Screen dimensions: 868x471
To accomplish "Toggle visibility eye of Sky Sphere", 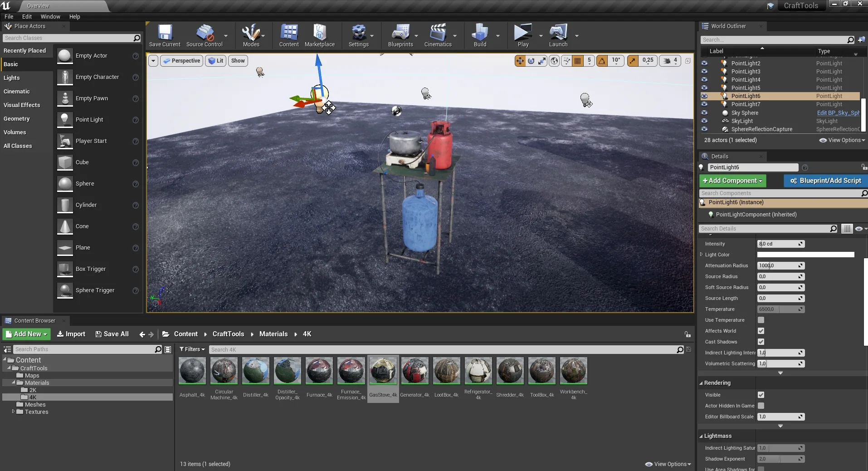I will (x=704, y=113).
